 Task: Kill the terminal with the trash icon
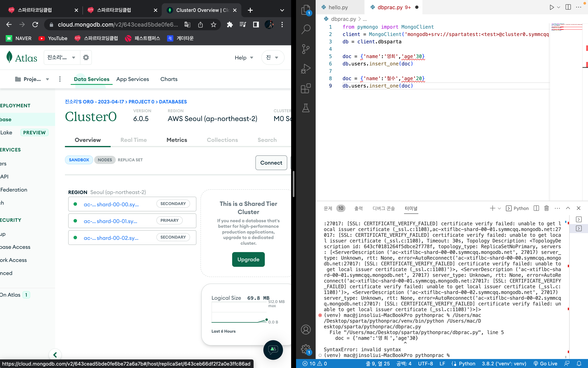pos(546,208)
